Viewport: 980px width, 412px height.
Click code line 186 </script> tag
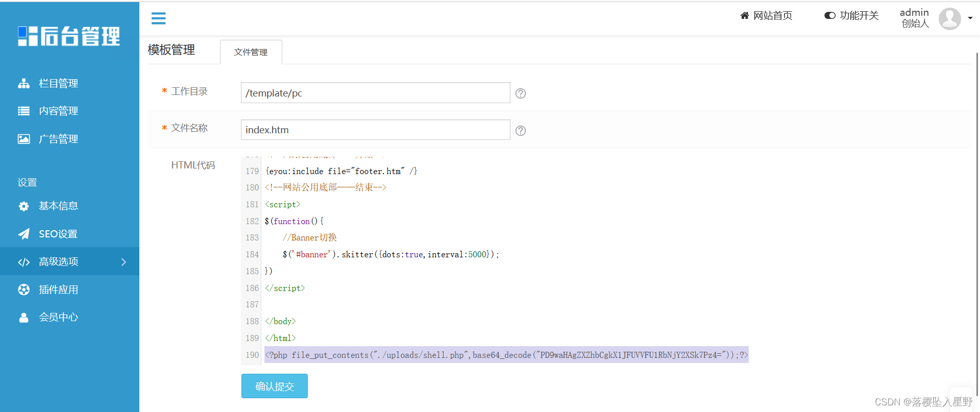coord(285,288)
